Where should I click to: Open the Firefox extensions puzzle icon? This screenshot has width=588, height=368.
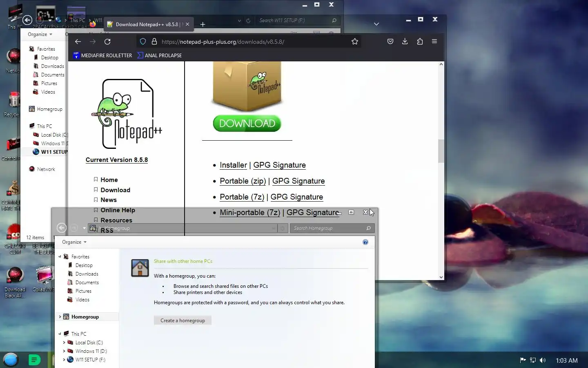pyautogui.click(x=420, y=41)
